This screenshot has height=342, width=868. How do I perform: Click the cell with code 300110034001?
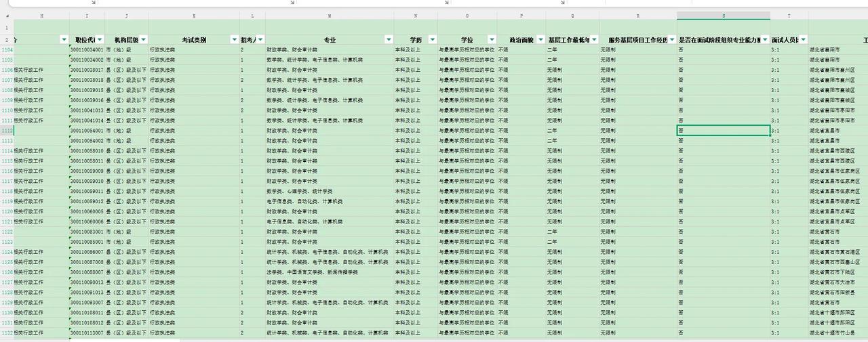[87, 50]
